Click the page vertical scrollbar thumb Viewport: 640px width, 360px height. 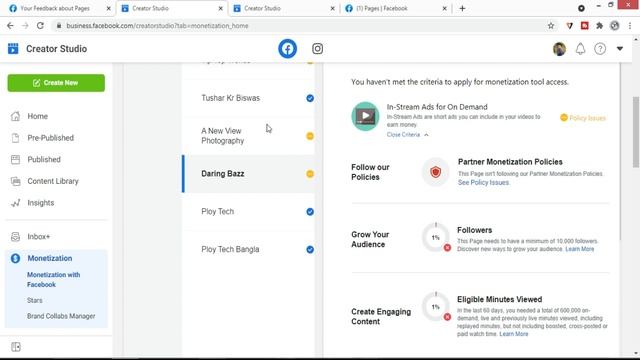[636, 132]
